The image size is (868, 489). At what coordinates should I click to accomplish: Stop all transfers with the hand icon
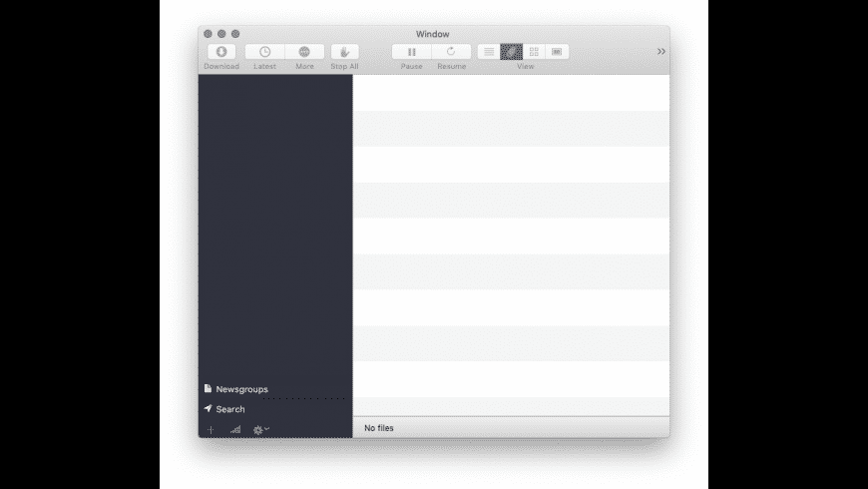pyautogui.click(x=345, y=52)
